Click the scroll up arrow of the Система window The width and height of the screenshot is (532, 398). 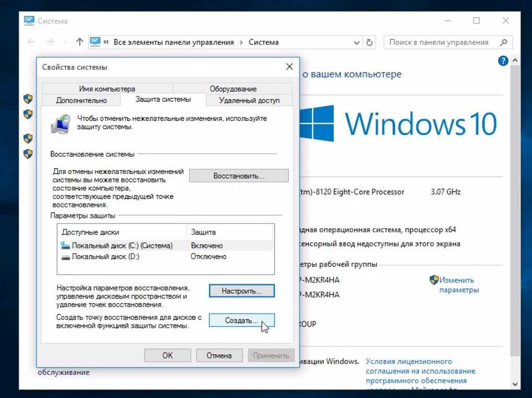515,60
